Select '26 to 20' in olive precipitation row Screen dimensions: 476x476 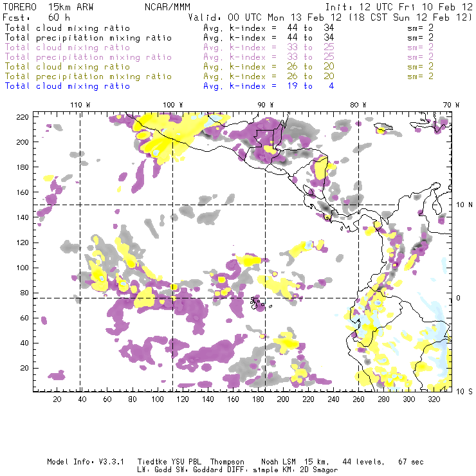tap(311, 77)
